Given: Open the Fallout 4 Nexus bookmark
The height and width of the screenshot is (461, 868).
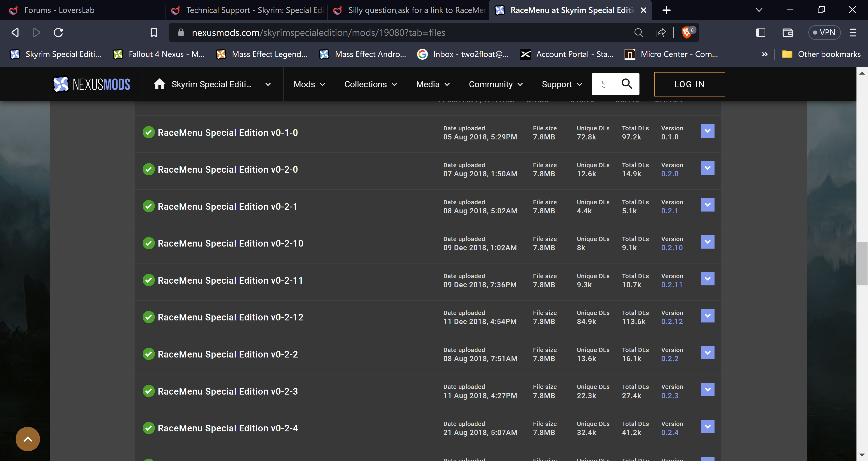Looking at the screenshot, I should tap(158, 54).
